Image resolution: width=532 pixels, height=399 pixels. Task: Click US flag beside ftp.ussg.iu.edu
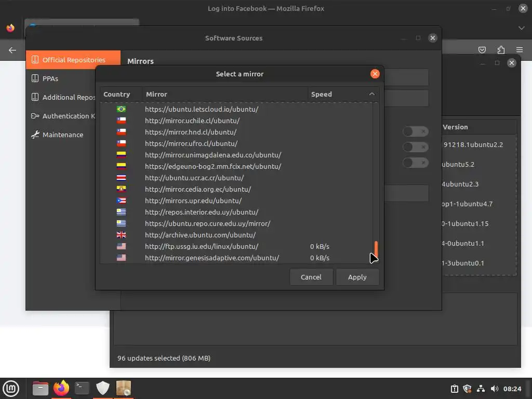(x=121, y=246)
